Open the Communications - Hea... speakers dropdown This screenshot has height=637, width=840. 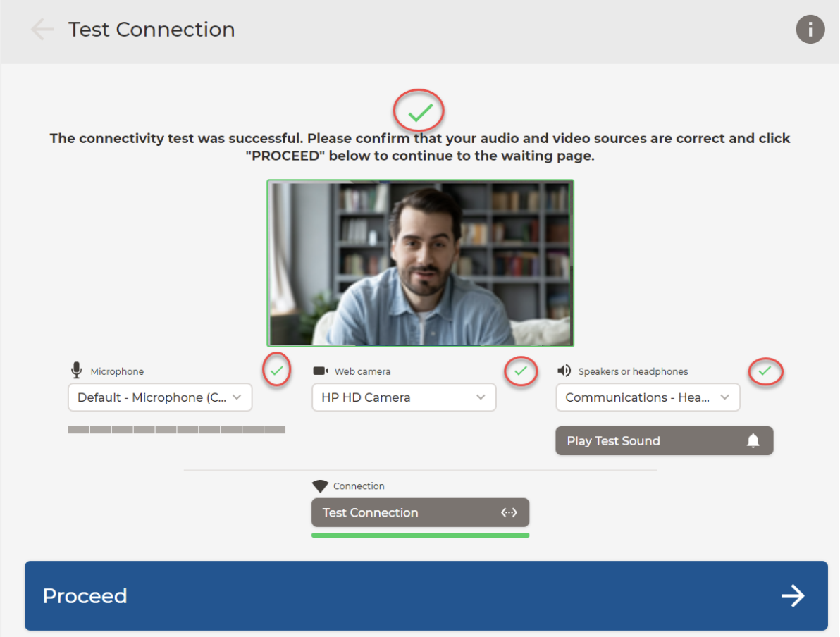[x=648, y=397]
